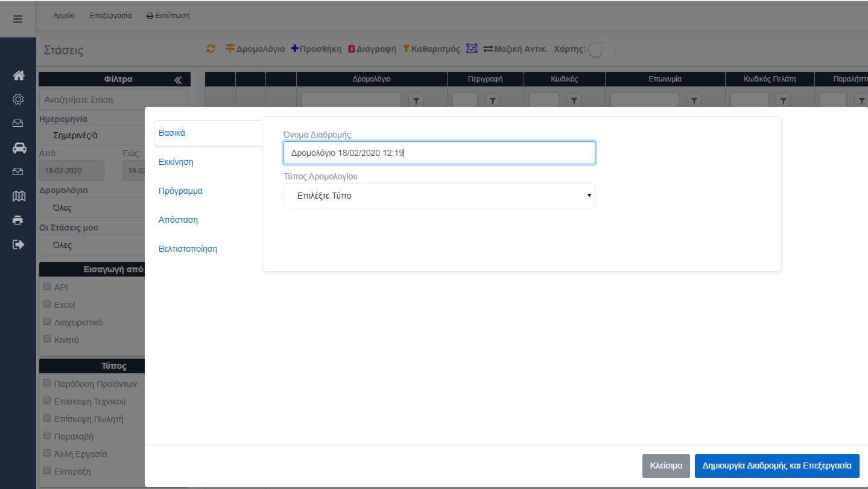Select the car vehicle icon in sidebar
The height and width of the screenshot is (489, 868).
pos(19,148)
